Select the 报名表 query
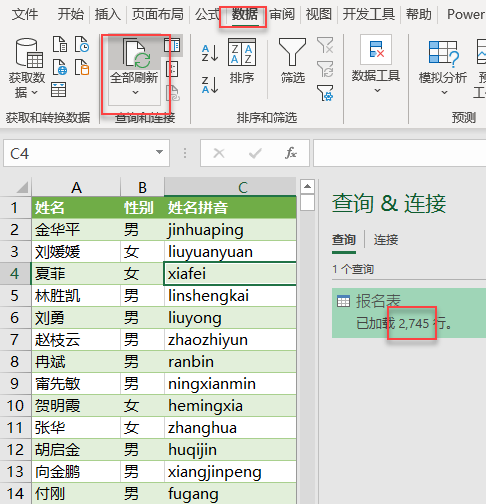 tap(409, 313)
